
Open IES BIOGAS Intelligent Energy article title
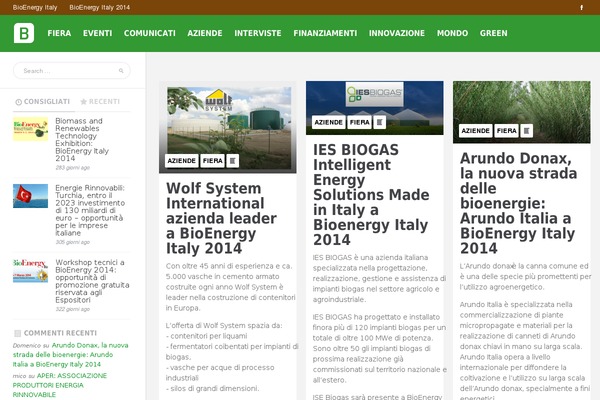[x=371, y=194]
